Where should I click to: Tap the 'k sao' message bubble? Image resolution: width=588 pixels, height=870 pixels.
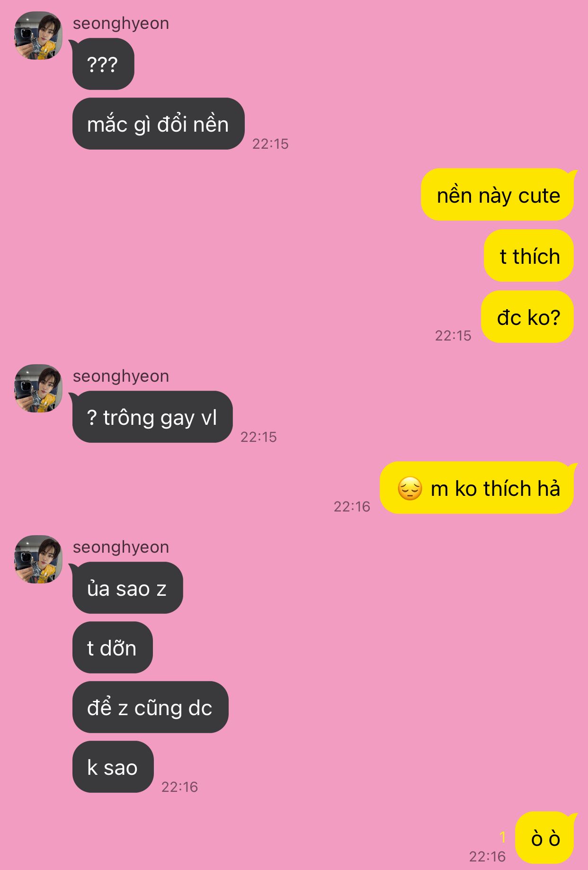click(x=113, y=767)
